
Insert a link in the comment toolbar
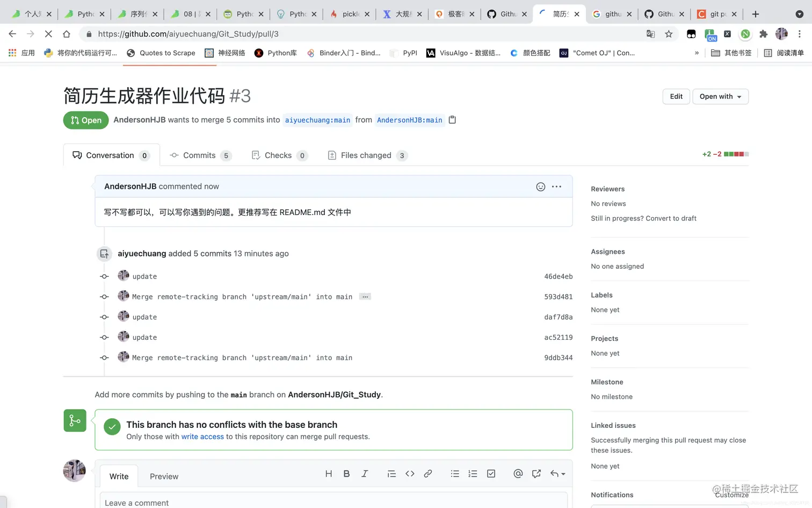[428, 474]
